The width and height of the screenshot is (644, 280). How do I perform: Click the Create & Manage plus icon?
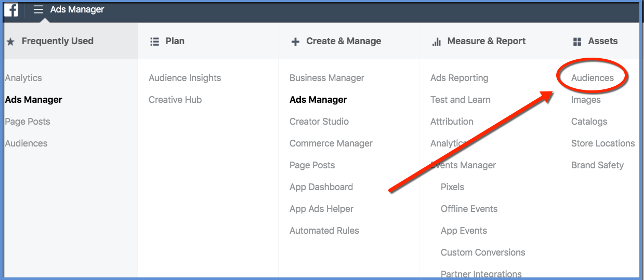point(295,42)
